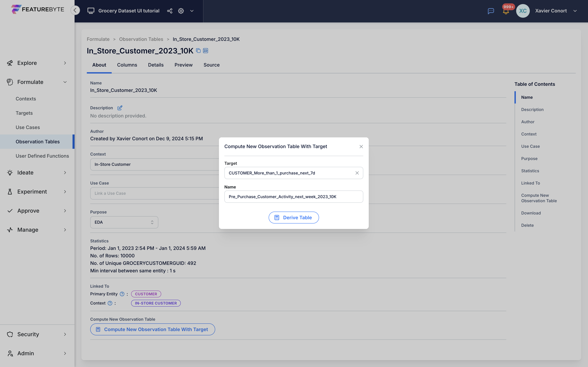Image resolution: width=588 pixels, height=367 pixels.
Task: Jump to Description in Table of Contents
Action: coord(532,109)
